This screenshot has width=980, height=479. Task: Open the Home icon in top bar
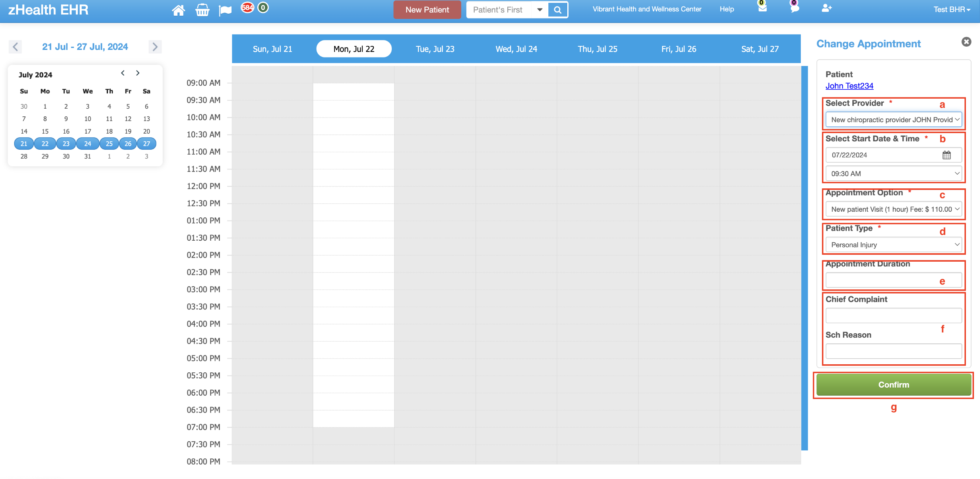178,10
